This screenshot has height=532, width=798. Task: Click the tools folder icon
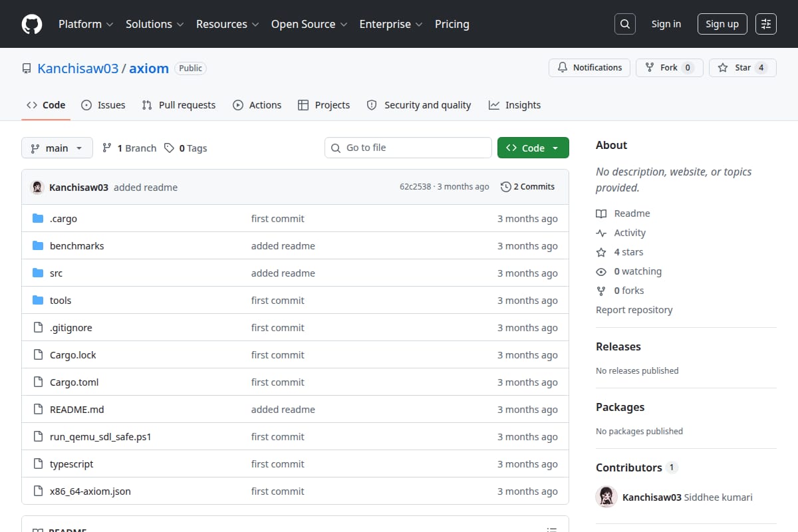point(38,301)
